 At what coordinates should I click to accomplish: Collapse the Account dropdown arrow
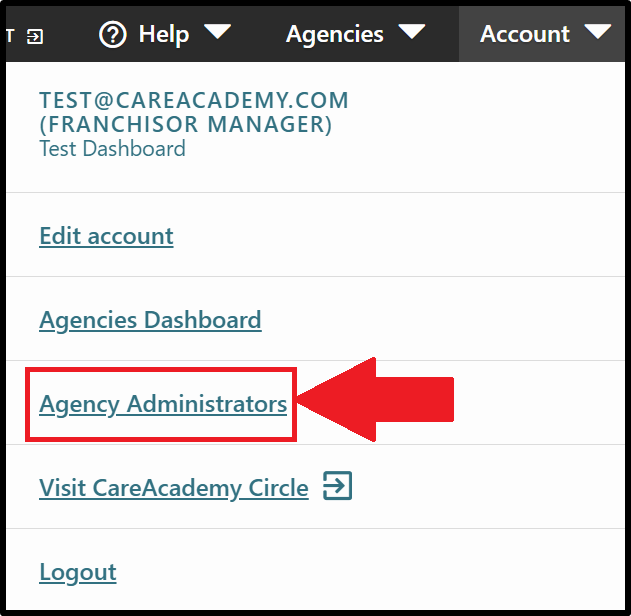(x=598, y=31)
